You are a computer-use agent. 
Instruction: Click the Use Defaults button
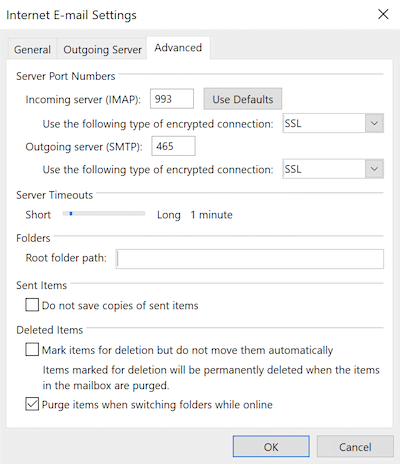(x=243, y=99)
